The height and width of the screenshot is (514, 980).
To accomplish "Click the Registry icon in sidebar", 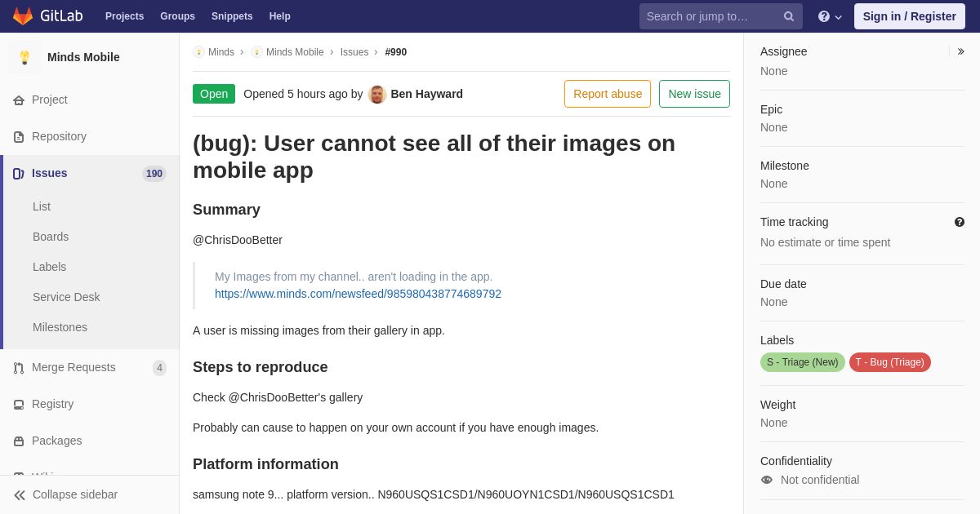I will point(19,405).
